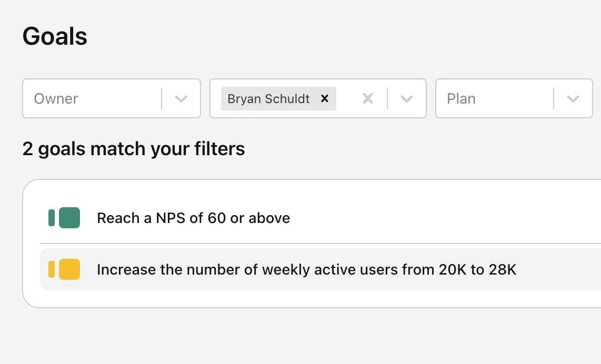Clear all values in the middle filter
The height and width of the screenshot is (364, 601).
[368, 98]
